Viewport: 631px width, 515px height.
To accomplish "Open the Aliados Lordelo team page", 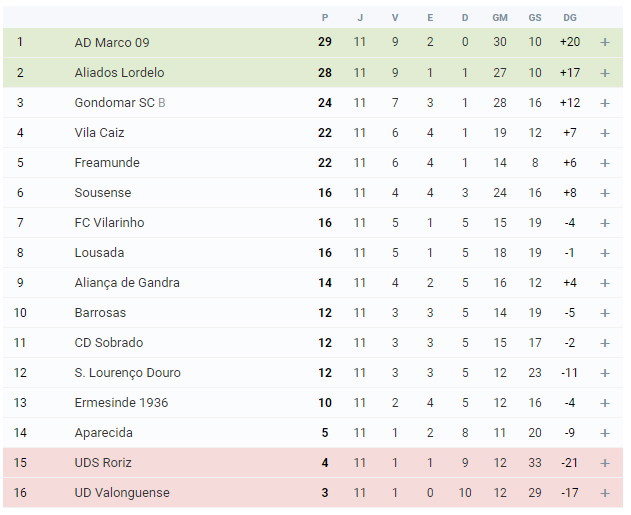I will (120, 72).
